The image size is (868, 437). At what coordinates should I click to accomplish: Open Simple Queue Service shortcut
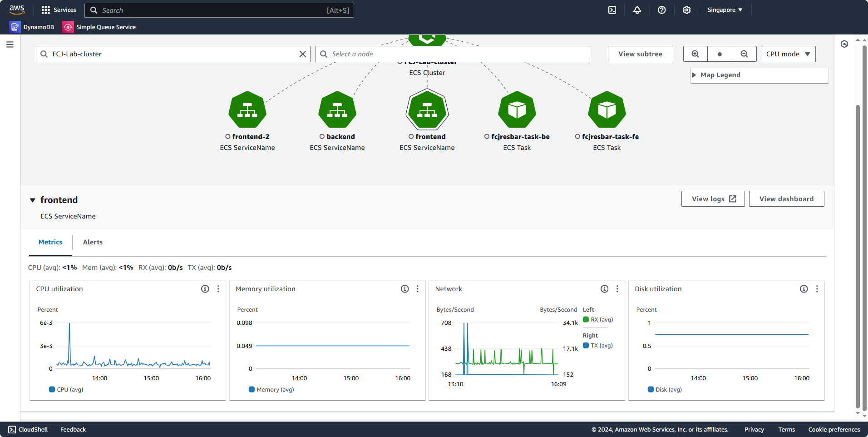[x=99, y=27]
